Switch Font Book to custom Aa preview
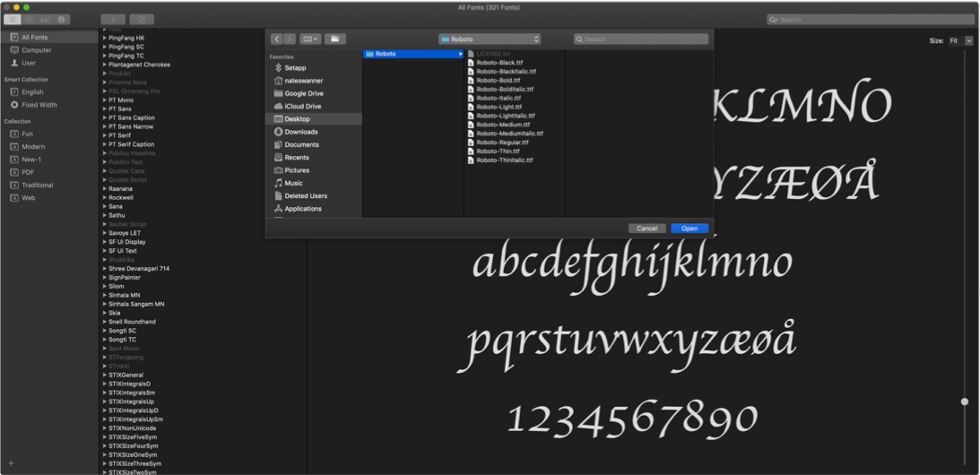This screenshot has width=980, height=475. (x=45, y=20)
